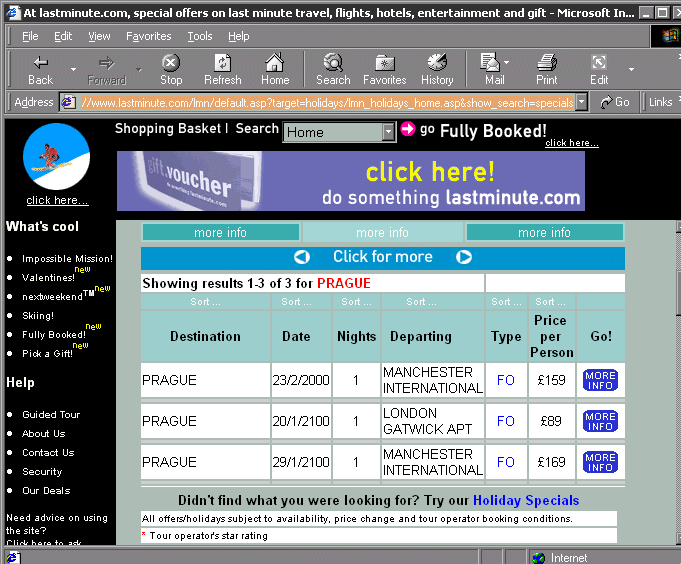Open the Help menu

click(x=238, y=36)
